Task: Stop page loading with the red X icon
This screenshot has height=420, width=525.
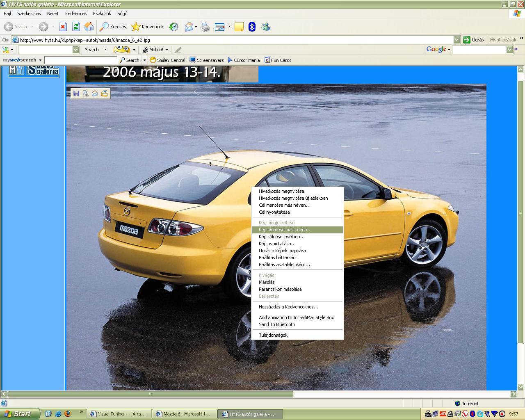Action: [63, 27]
